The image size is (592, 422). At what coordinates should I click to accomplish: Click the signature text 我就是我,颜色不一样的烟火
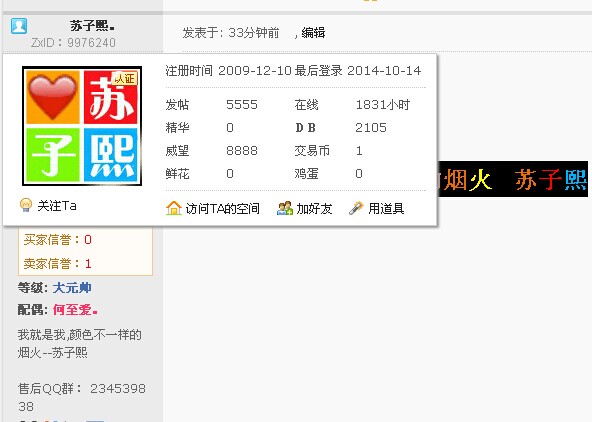pyautogui.click(x=80, y=343)
